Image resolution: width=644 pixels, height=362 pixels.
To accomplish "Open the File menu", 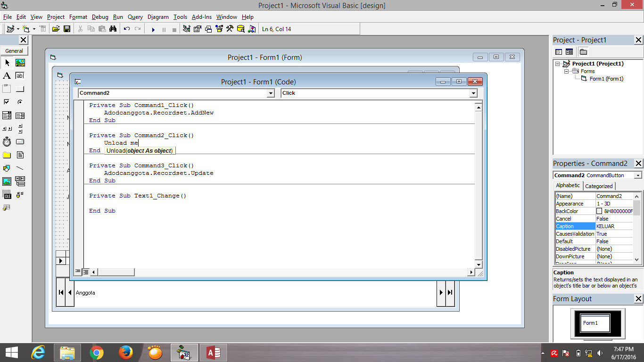I will [8, 17].
